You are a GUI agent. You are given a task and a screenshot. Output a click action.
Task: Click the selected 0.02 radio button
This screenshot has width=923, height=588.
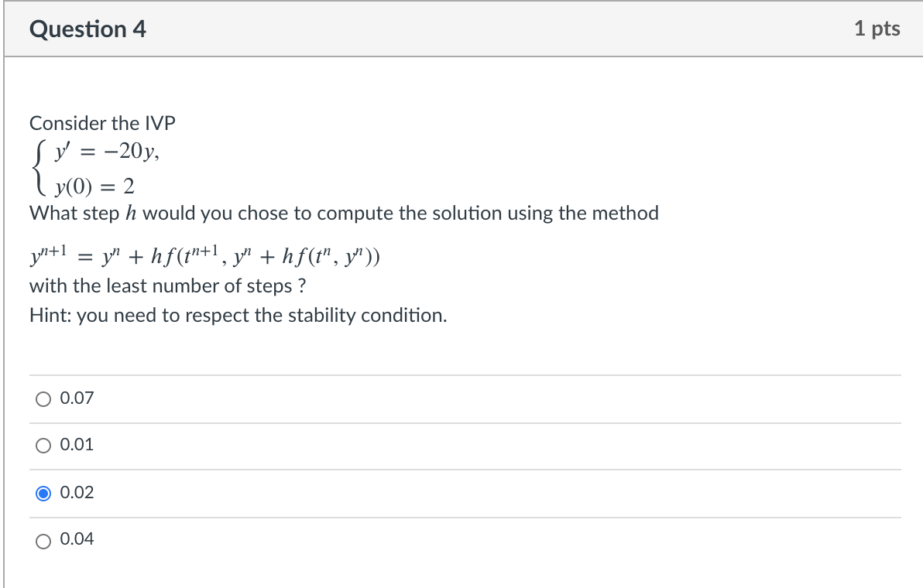tap(43, 493)
